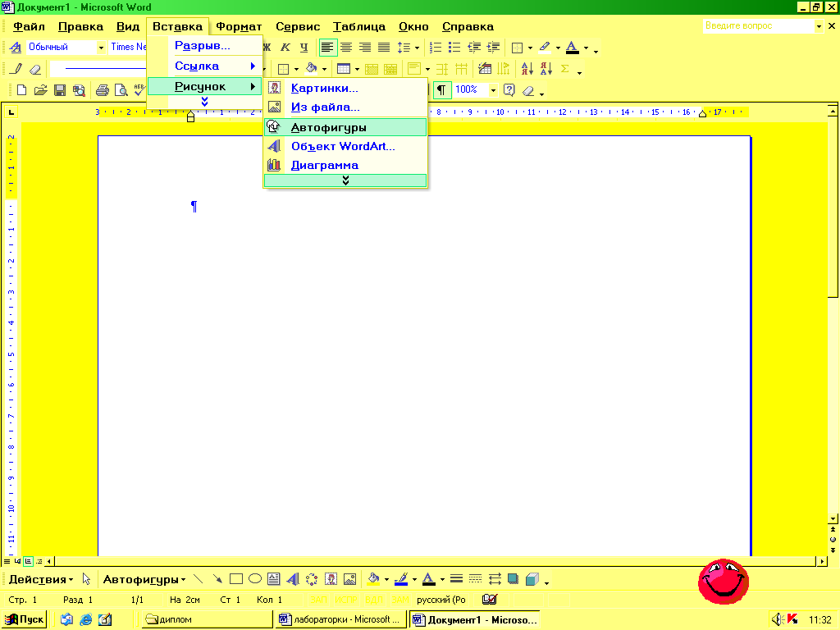Open Действия drawing menu
Screen dimensions: 840x630
(41, 580)
